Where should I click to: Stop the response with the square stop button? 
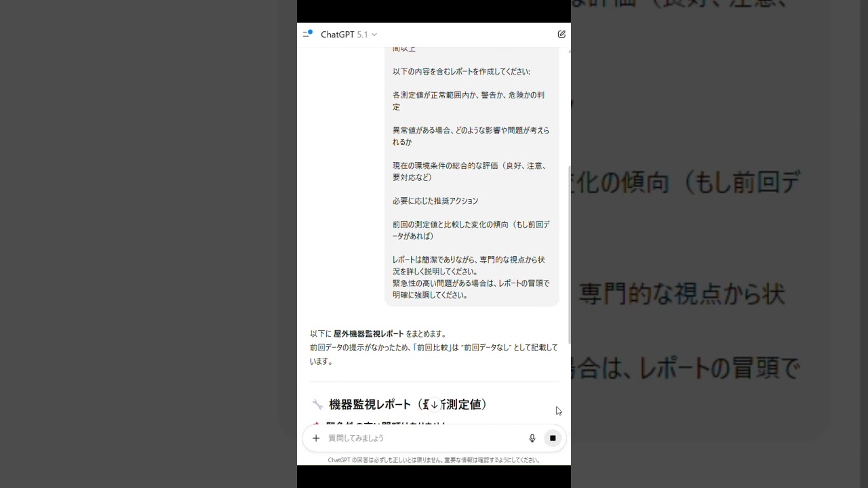pos(553,439)
